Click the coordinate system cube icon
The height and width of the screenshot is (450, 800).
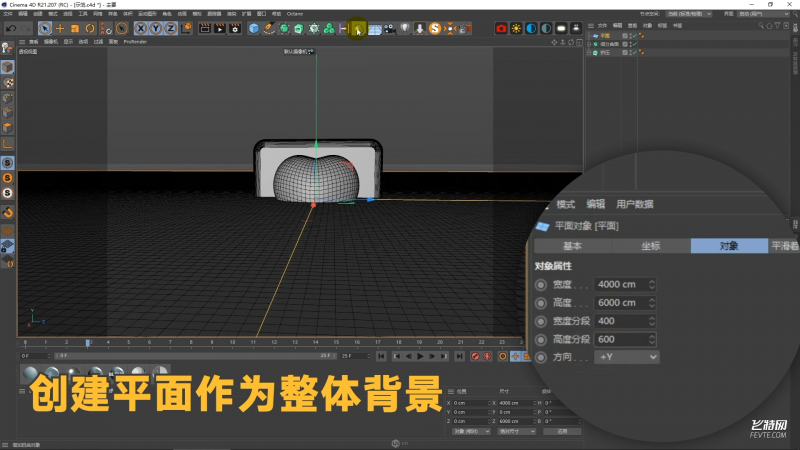pyautogui.click(x=186, y=28)
